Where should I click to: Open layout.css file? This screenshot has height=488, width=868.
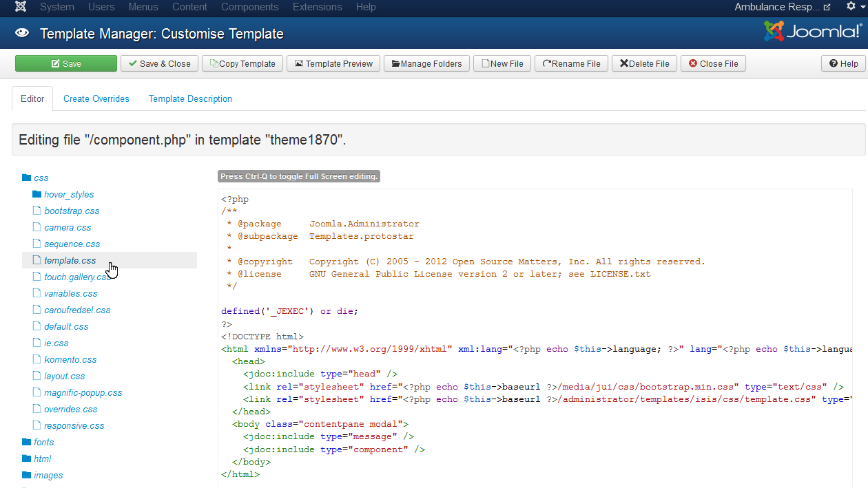tap(65, 376)
